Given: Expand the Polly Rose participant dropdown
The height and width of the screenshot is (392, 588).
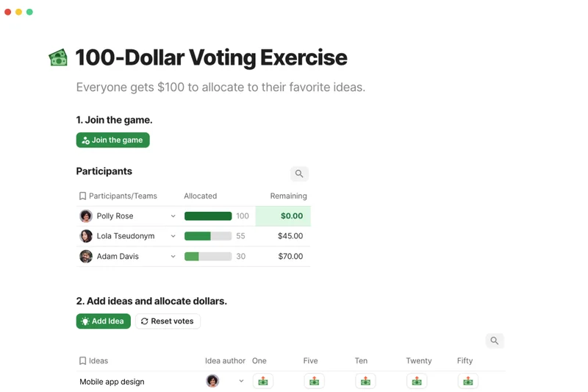Looking at the screenshot, I should (173, 216).
